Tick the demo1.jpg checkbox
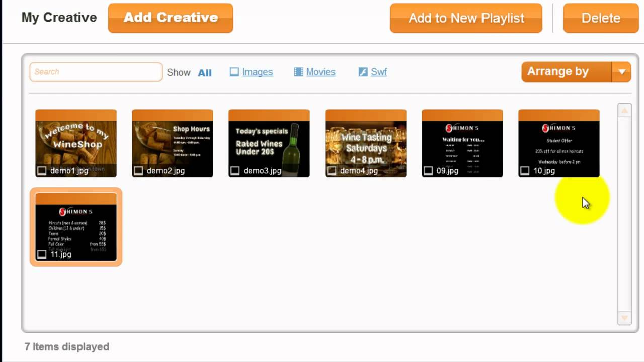This screenshot has width=644, height=362. (x=42, y=171)
